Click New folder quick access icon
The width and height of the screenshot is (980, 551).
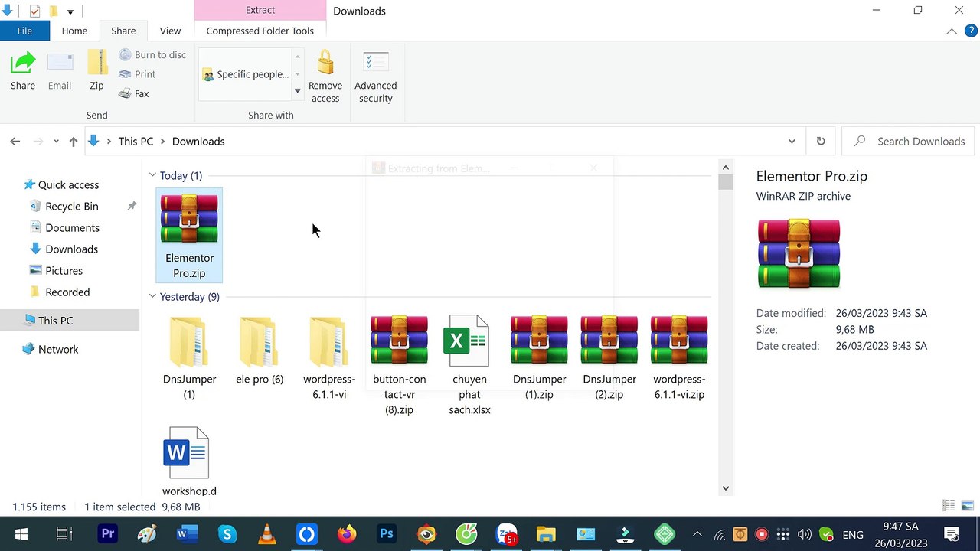point(54,11)
